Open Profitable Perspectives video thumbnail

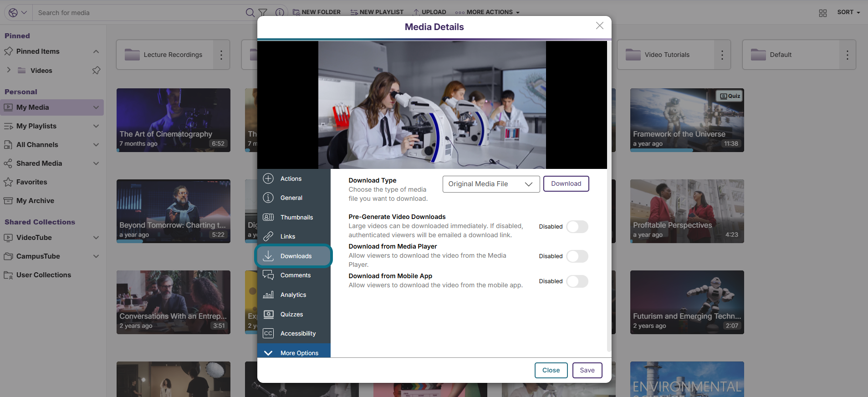(x=687, y=211)
